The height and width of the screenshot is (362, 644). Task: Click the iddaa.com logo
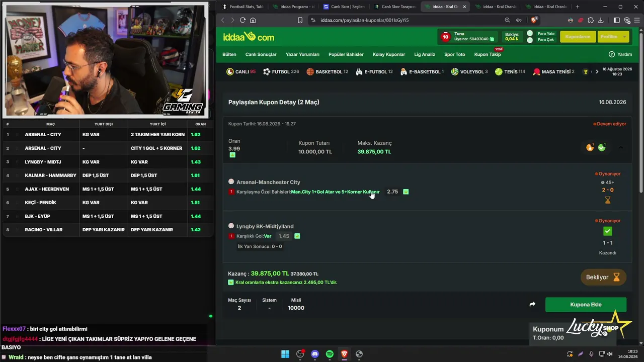(249, 37)
